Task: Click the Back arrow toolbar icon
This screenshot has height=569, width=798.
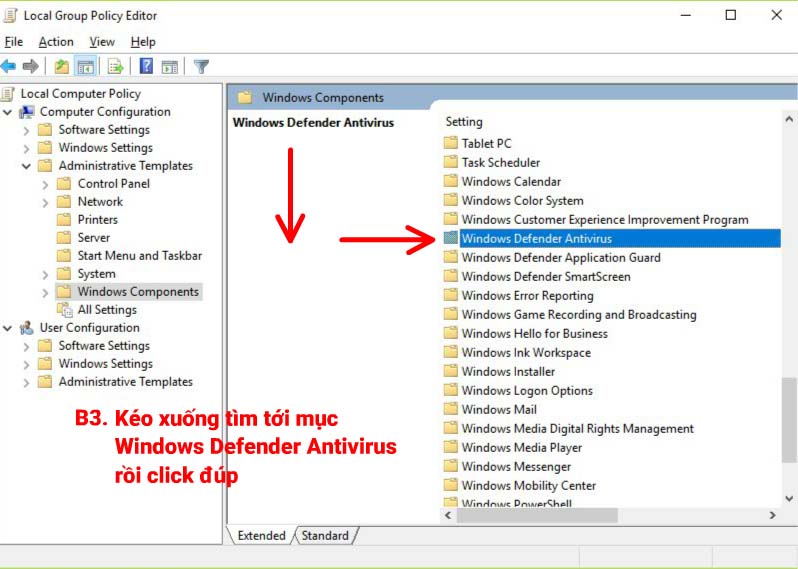Action: tap(9, 66)
